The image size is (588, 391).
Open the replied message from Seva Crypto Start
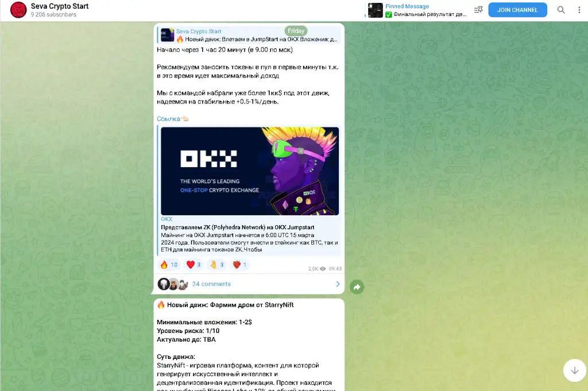[x=249, y=35]
